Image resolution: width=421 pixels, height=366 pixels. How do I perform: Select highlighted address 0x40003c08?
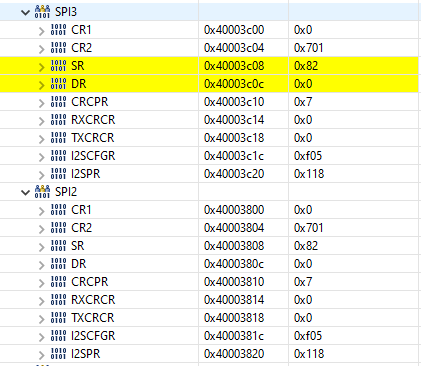pos(234,66)
